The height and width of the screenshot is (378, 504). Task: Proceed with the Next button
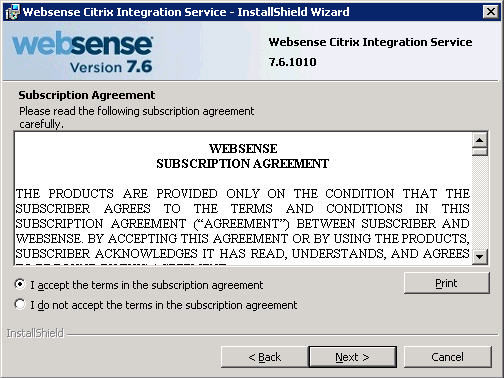(353, 357)
